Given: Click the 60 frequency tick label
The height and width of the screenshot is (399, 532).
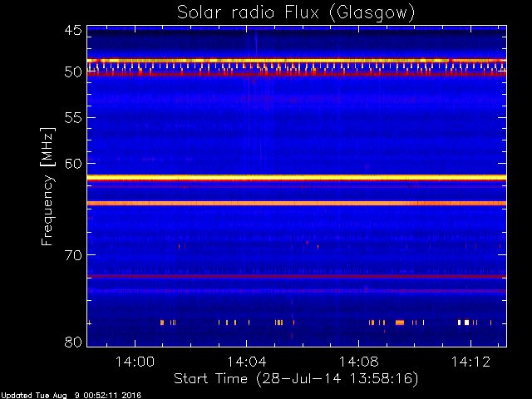Looking at the screenshot, I should pyautogui.click(x=73, y=164).
